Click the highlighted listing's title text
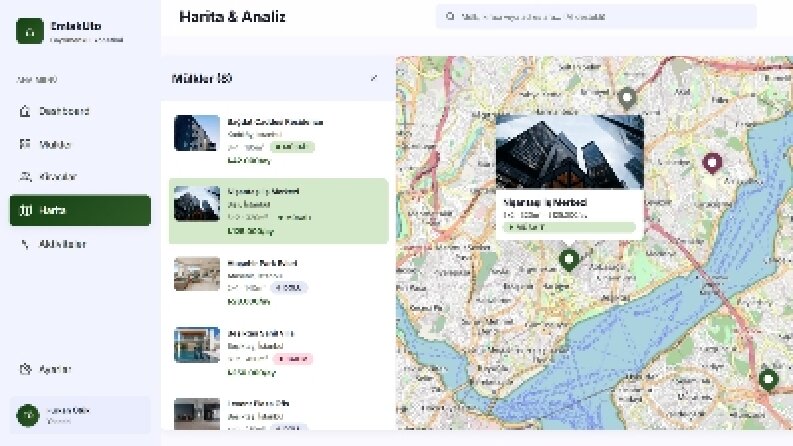 coord(263,192)
